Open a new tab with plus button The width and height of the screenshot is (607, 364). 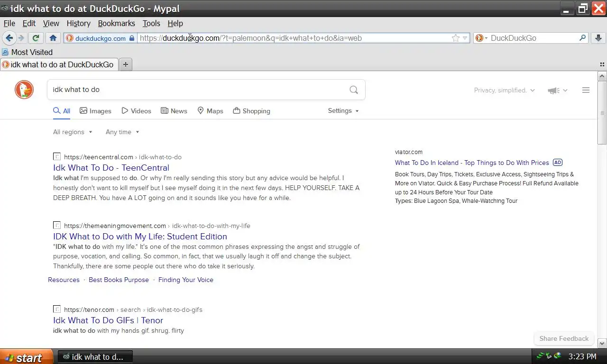(x=126, y=64)
